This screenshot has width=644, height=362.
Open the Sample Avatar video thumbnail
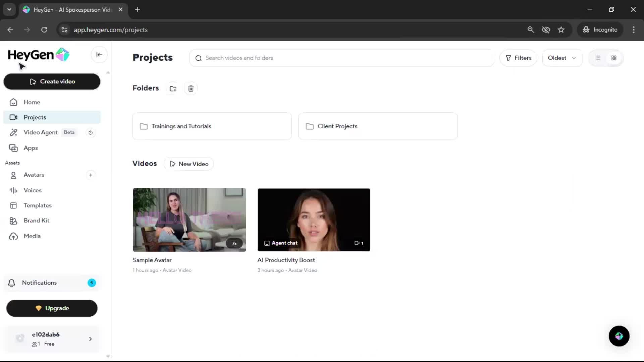pyautogui.click(x=189, y=220)
